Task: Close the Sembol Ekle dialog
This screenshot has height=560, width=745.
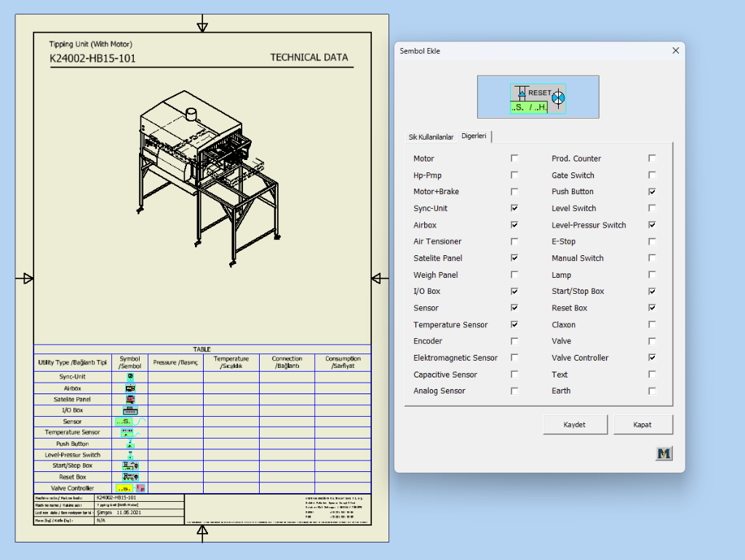Action: [x=675, y=51]
